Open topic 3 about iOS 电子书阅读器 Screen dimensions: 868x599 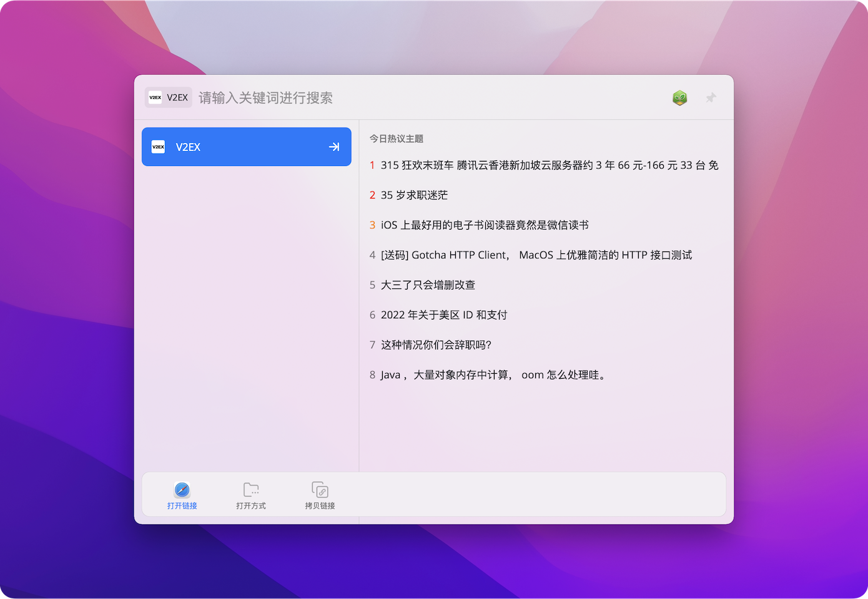point(479,225)
